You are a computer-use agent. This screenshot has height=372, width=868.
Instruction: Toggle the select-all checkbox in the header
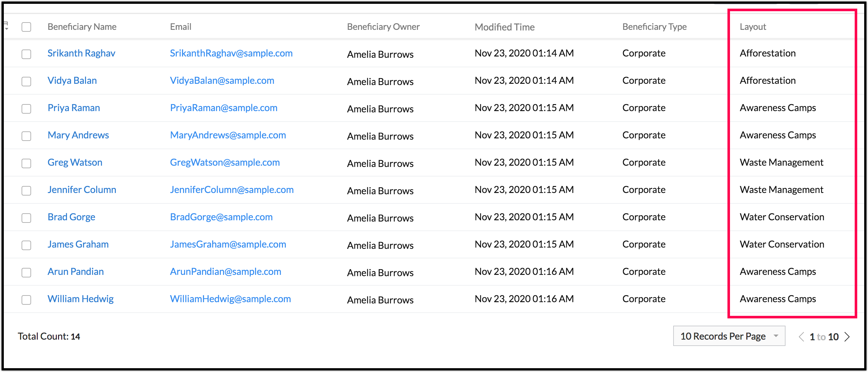tap(26, 27)
